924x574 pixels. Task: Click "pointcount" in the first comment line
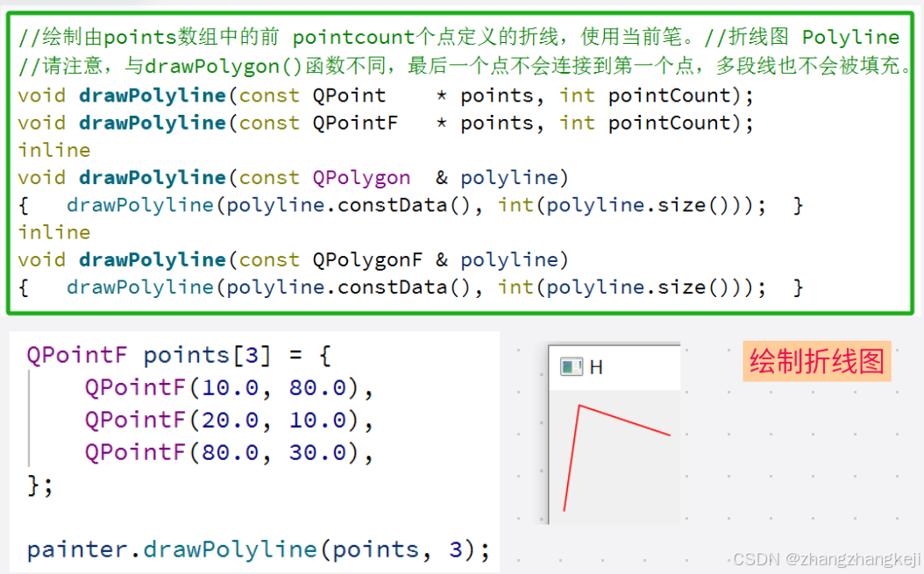point(354,37)
